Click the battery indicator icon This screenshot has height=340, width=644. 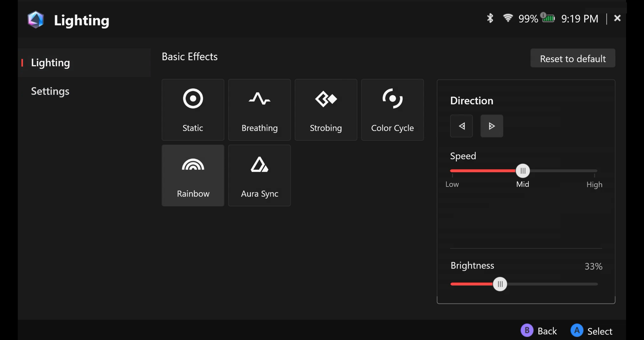(548, 18)
